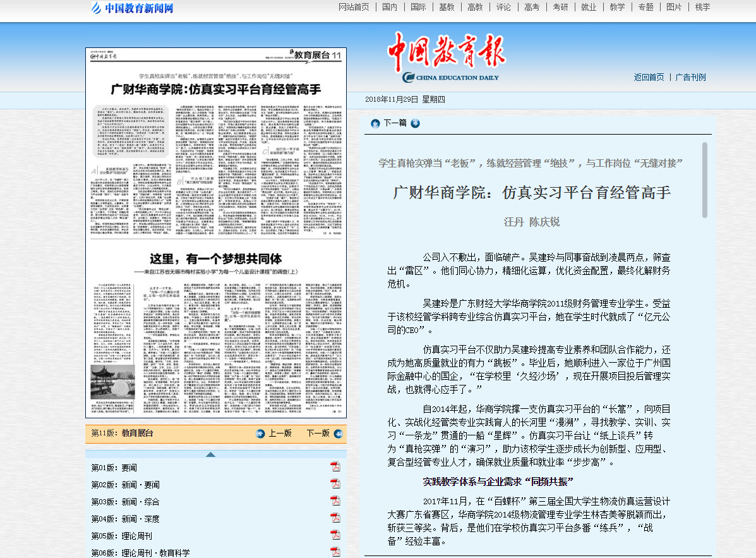Click the 上一版 arrow icon
This screenshot has width=756, height=558.
pos(260,434)
